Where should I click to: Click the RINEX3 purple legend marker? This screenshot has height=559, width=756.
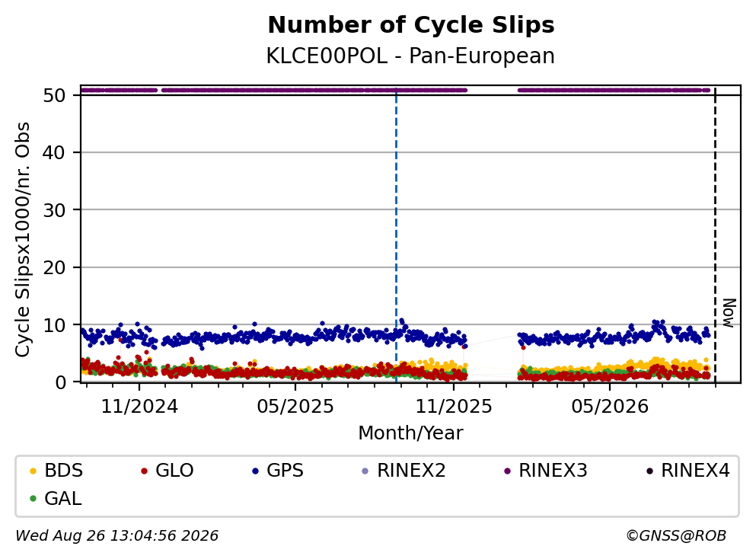tap(507, 471)
